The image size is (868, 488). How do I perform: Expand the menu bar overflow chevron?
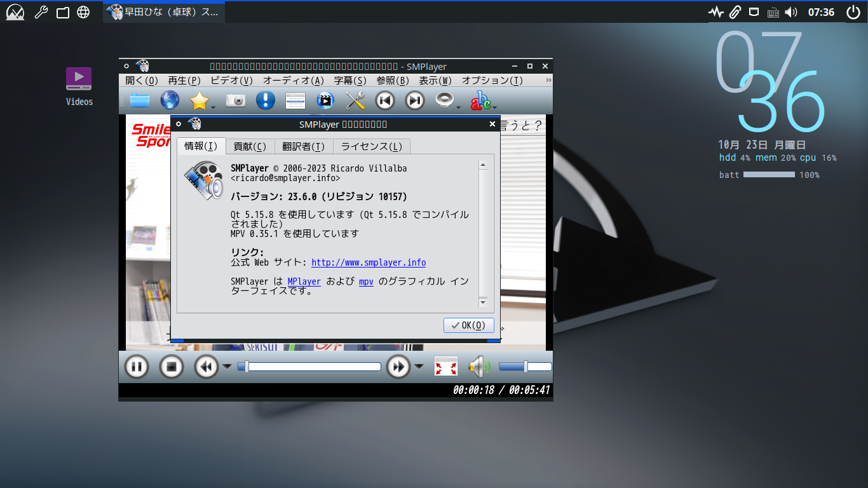point(548,80)
